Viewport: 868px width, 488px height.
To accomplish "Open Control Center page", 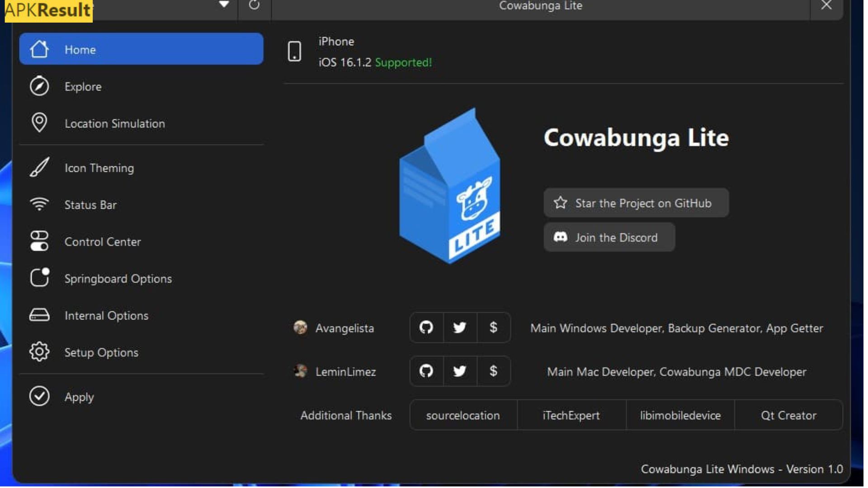I will coord(141,241).
